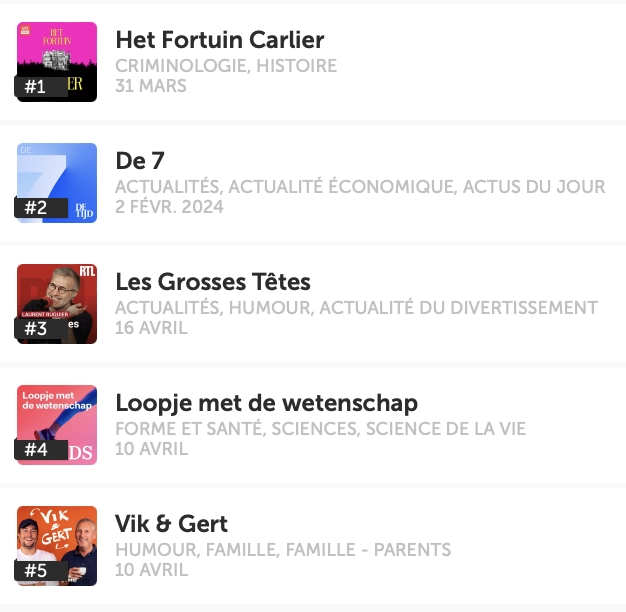Image resolution: width=626 pixels, height=612 pixels.
Task: Click the 2 févr. 2024 date
Action: [x=169, y=207]
